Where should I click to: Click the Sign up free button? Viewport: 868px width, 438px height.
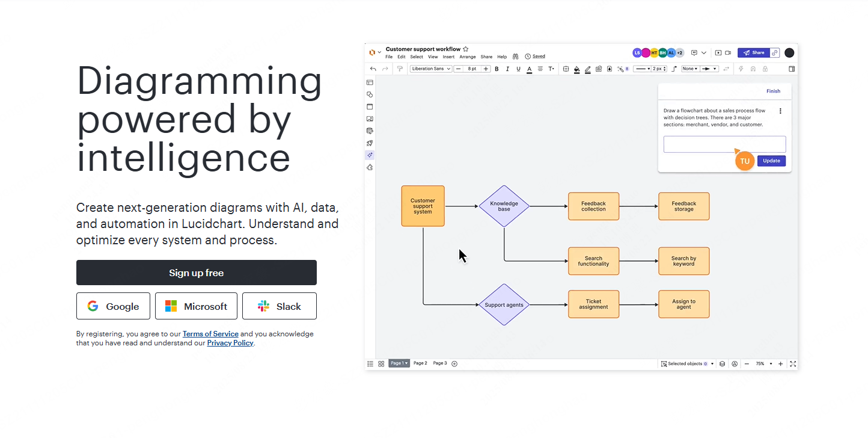point(197,273)
